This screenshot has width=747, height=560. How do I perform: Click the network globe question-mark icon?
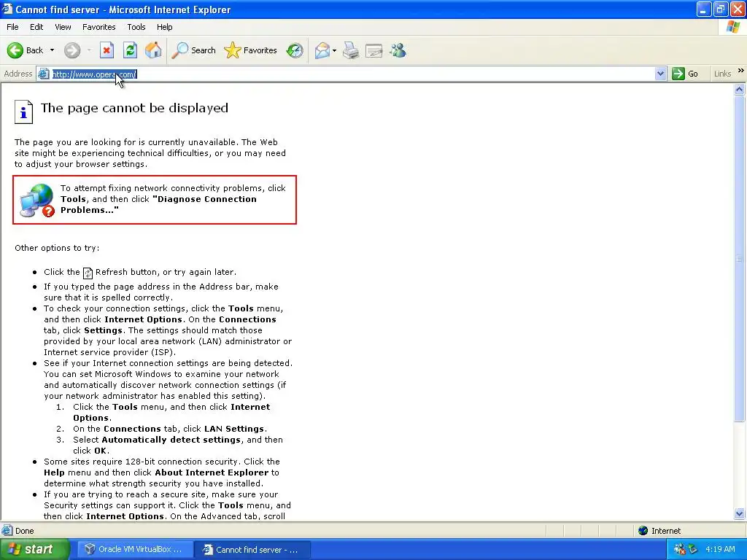pos(36,201)
